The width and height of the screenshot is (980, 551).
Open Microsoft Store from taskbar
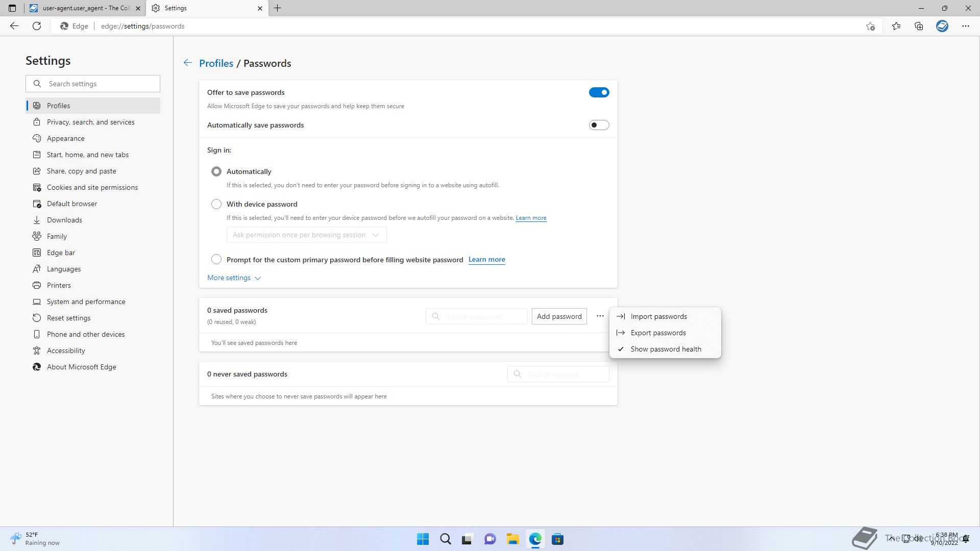point(557,539)
